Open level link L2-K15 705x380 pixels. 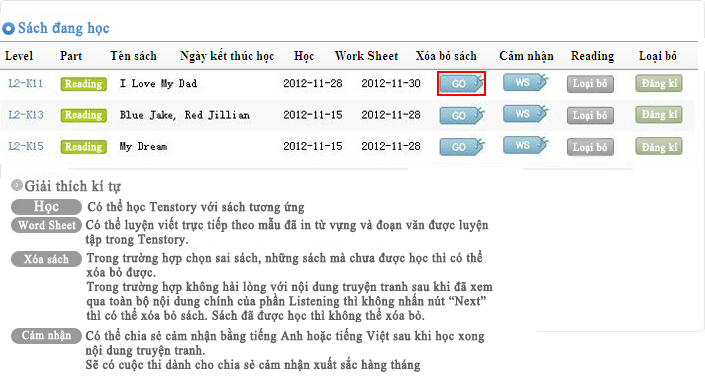(x=26, y=146)
